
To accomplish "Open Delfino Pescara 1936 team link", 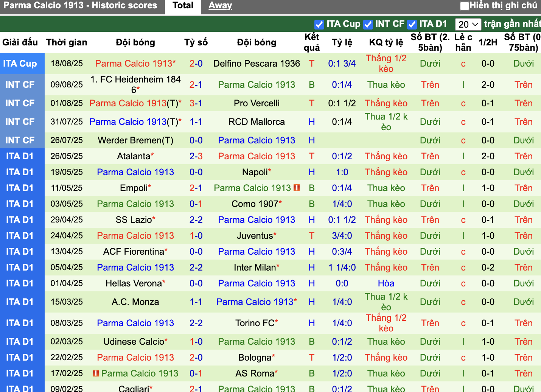I will [257, 64].
